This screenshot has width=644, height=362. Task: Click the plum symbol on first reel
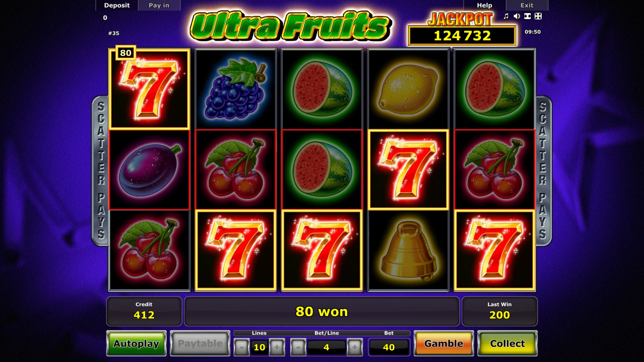click(150, 170)
